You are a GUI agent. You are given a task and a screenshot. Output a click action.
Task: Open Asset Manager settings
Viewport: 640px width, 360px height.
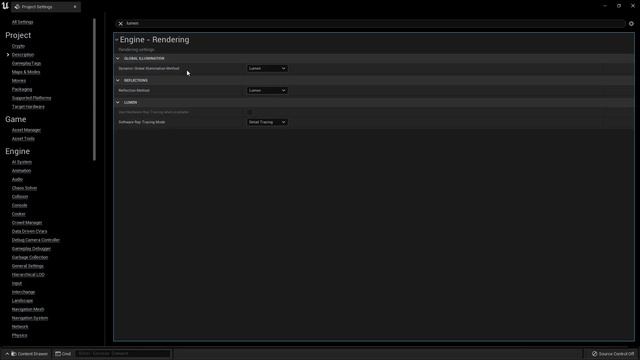pos(26,130)
